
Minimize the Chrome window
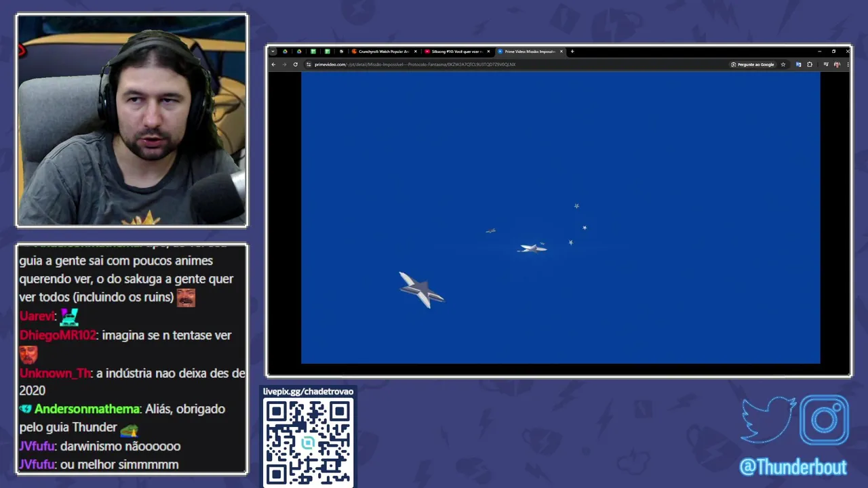[x=819, y=52]
